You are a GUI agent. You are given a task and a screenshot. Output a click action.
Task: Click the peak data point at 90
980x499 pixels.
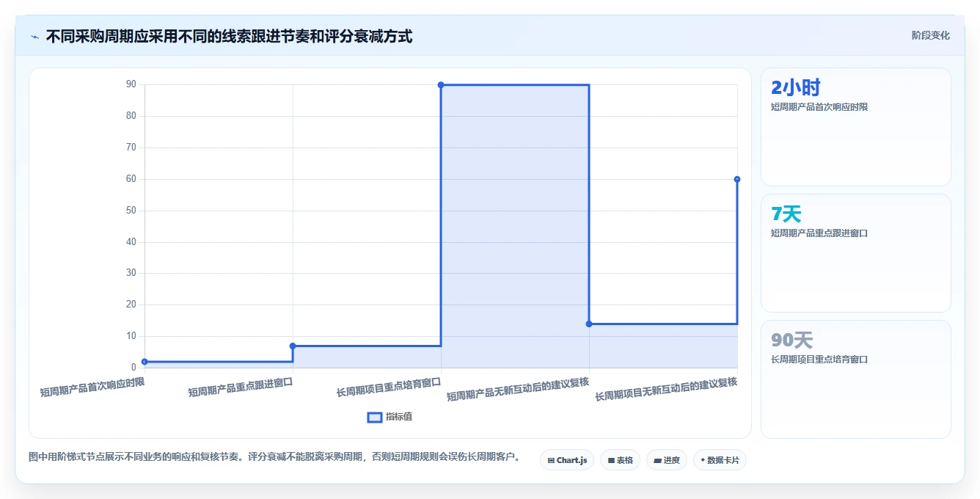coord(441,85)
